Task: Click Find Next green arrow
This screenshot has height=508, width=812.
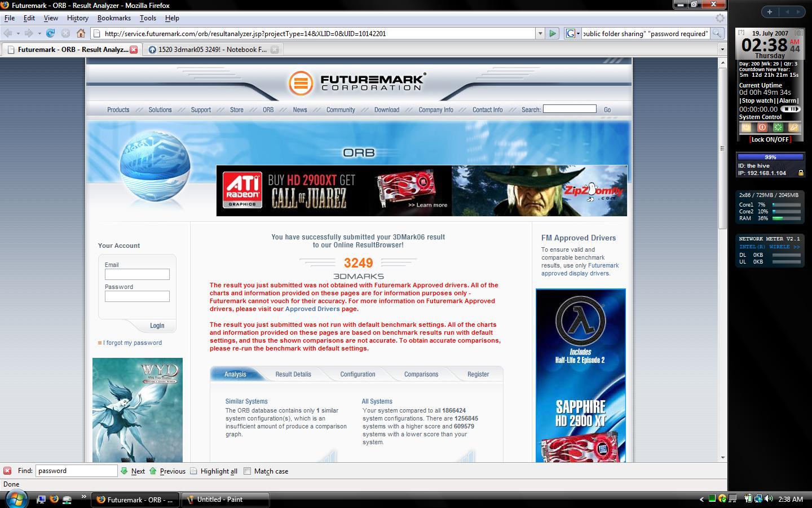Action: 124,471
